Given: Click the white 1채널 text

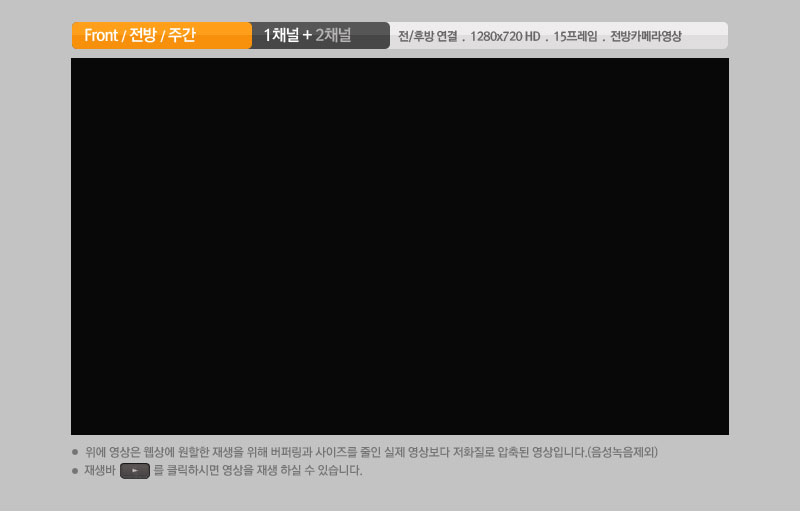Looking at the screenshot, I should [x=281, y=36].
